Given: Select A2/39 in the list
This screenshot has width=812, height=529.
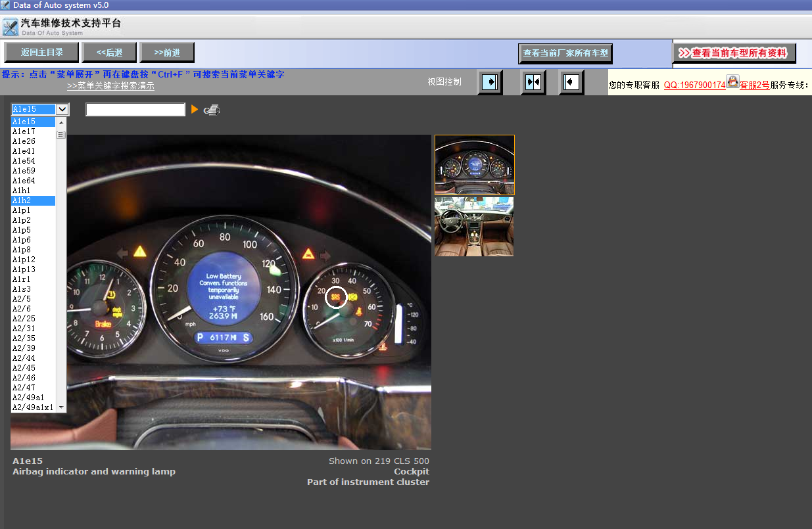Looking at the screenshot, I should pos(34,348).
